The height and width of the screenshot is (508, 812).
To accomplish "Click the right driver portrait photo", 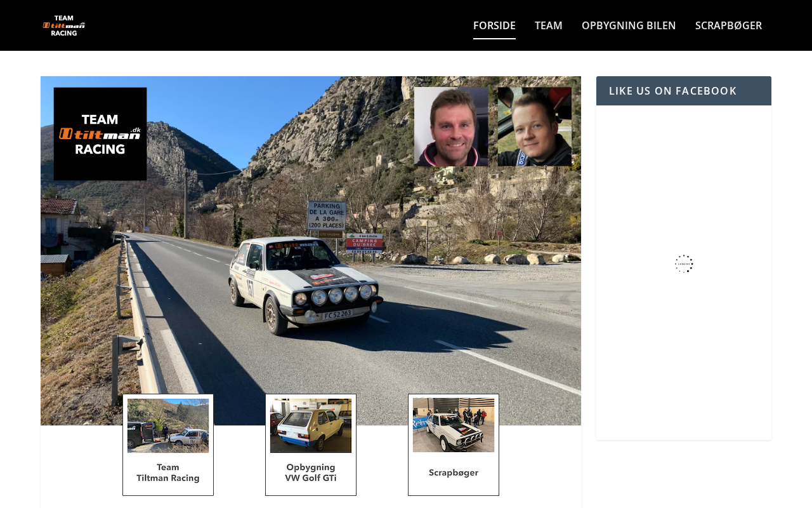I will click(x=534, y=126).
